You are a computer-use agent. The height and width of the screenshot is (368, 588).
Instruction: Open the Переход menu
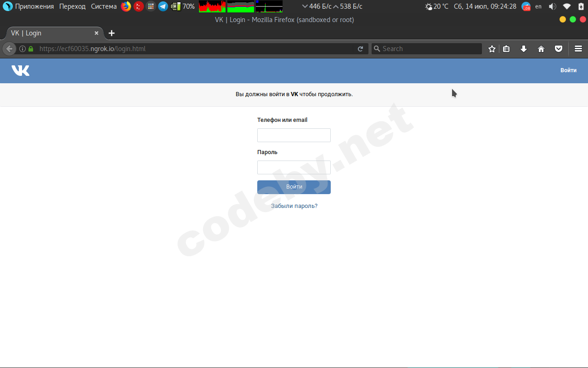pos(73,6)
